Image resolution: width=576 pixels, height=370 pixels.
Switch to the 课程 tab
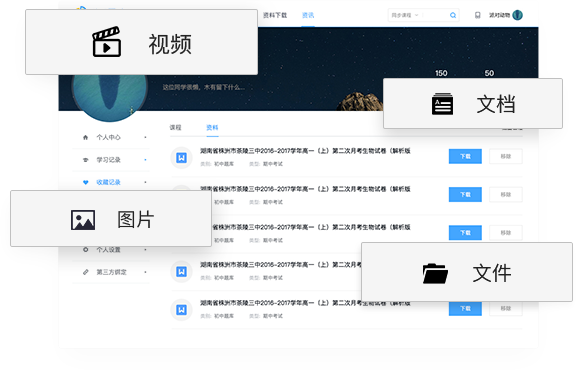coord(175,127)
